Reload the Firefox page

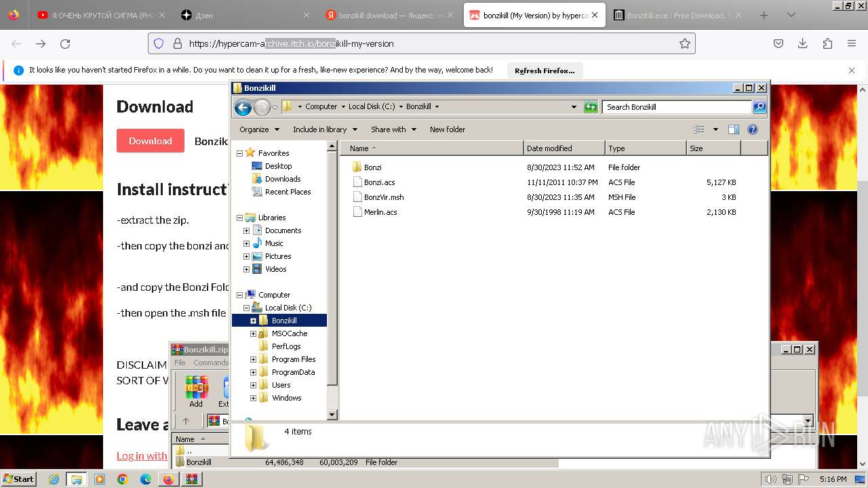(65, 43)
